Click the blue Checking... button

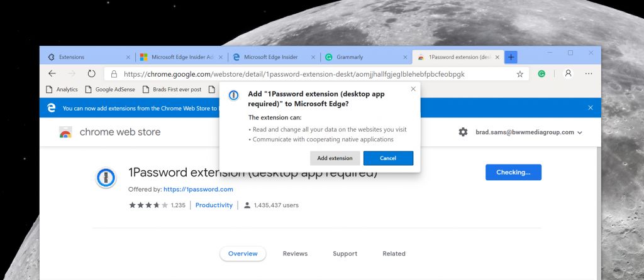click(x=513, y=172)
